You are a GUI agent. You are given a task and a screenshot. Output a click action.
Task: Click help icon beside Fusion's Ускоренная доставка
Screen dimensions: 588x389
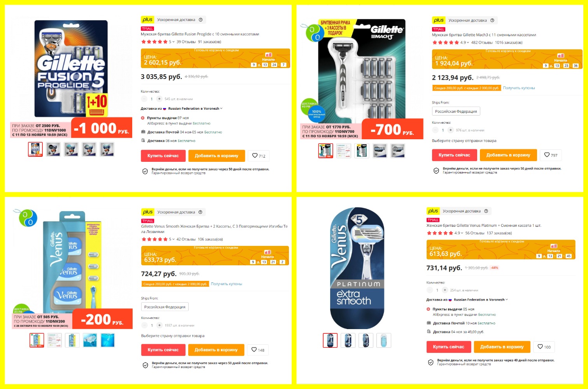(201, 20)
